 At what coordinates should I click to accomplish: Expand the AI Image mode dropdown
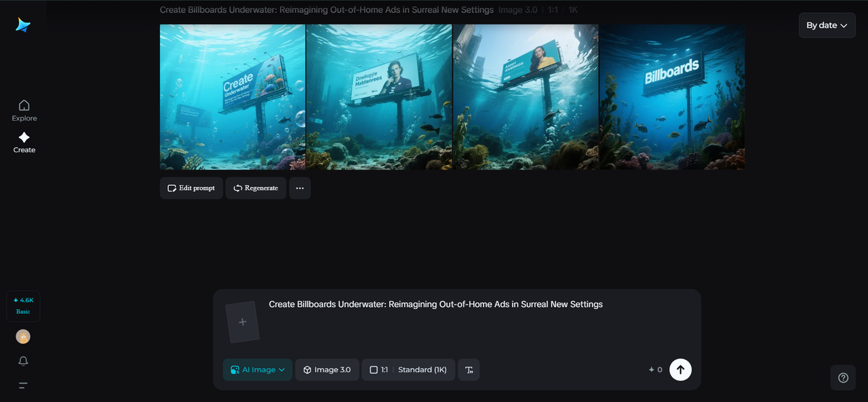258,369
